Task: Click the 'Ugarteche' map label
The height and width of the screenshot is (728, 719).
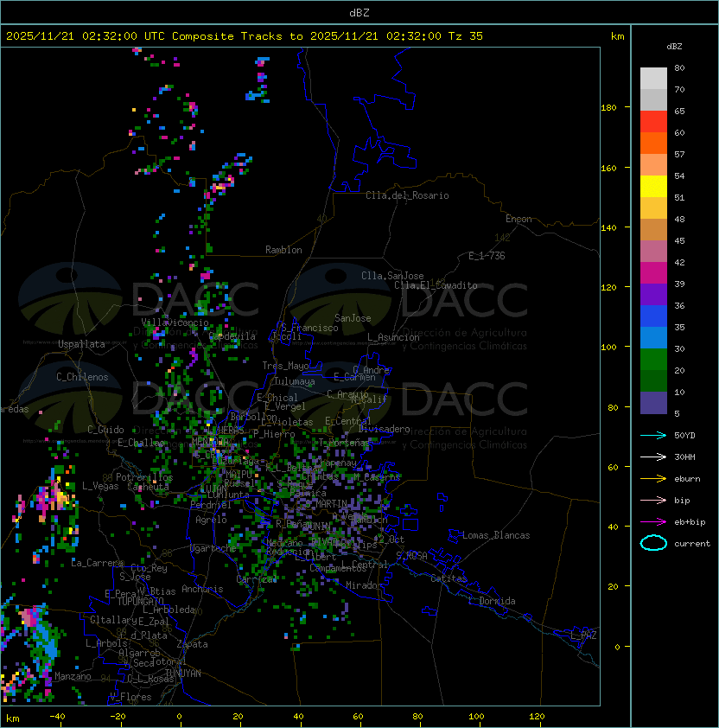Action: 213,548
